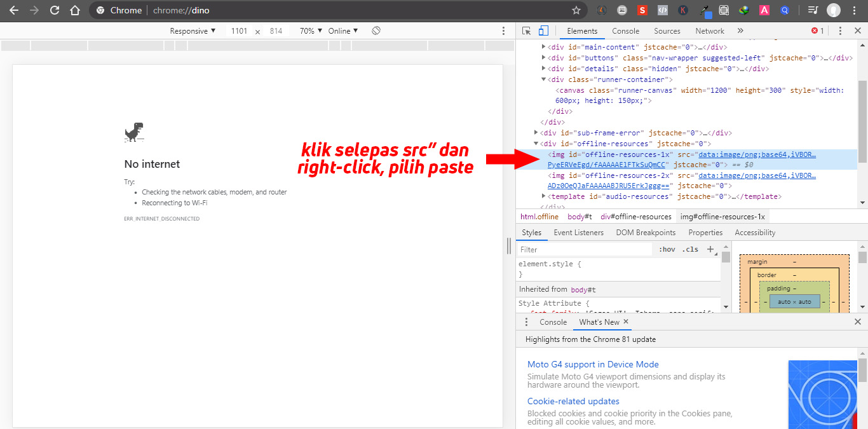Screen dimensions: 868x429
Task: Switch to the Elements tab
Action: pyautogui.click(x=582, y=31)
